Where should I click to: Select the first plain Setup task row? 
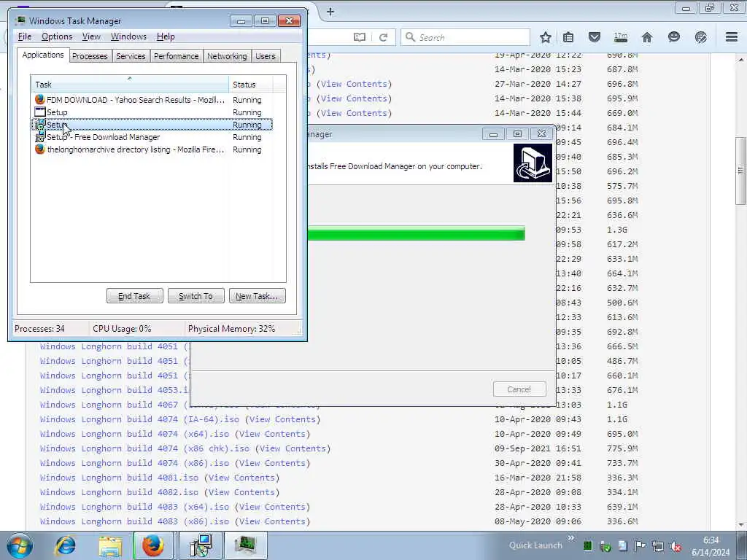tap(152, 112)
